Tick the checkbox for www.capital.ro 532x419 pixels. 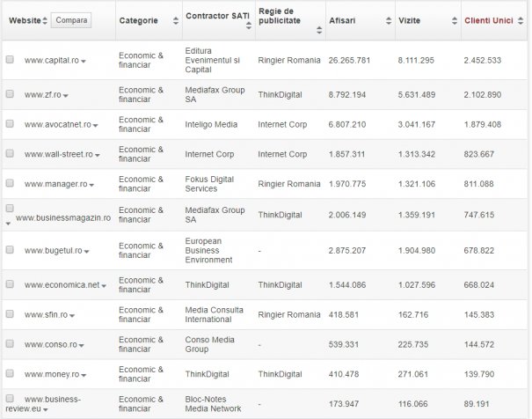point(10,60)
